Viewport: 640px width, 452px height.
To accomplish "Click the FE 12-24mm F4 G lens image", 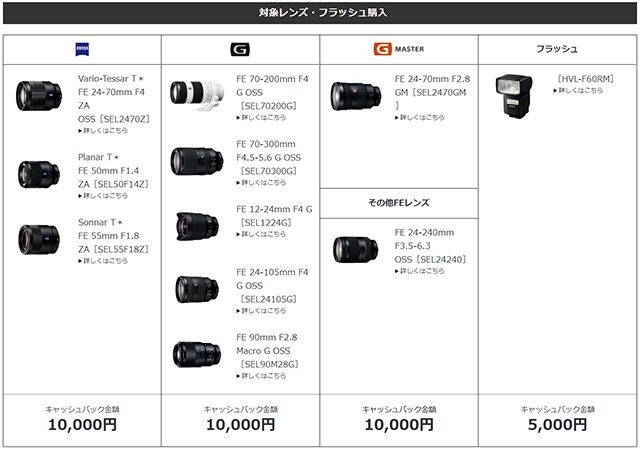I will click(199, 225).
